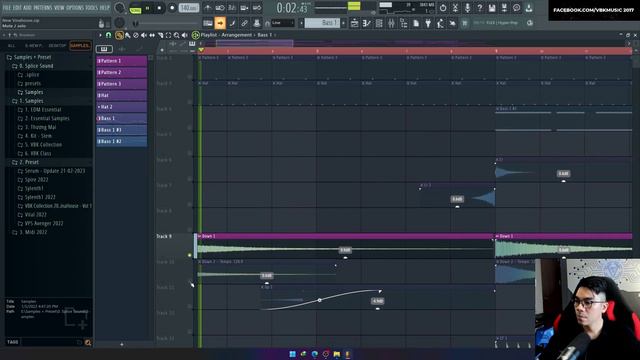Toggle pattern/song mode switch
The width and height of the screenshot is (640, 360).
135,8
